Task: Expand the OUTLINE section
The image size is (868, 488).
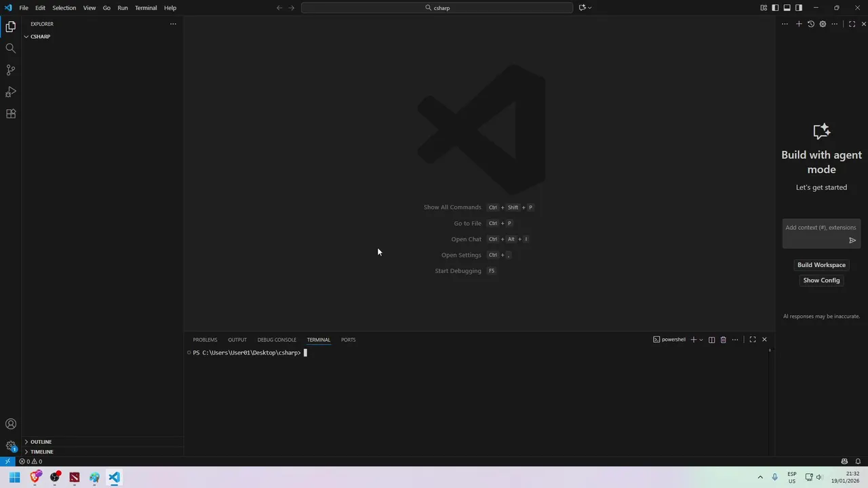Action: coord(41,442)
